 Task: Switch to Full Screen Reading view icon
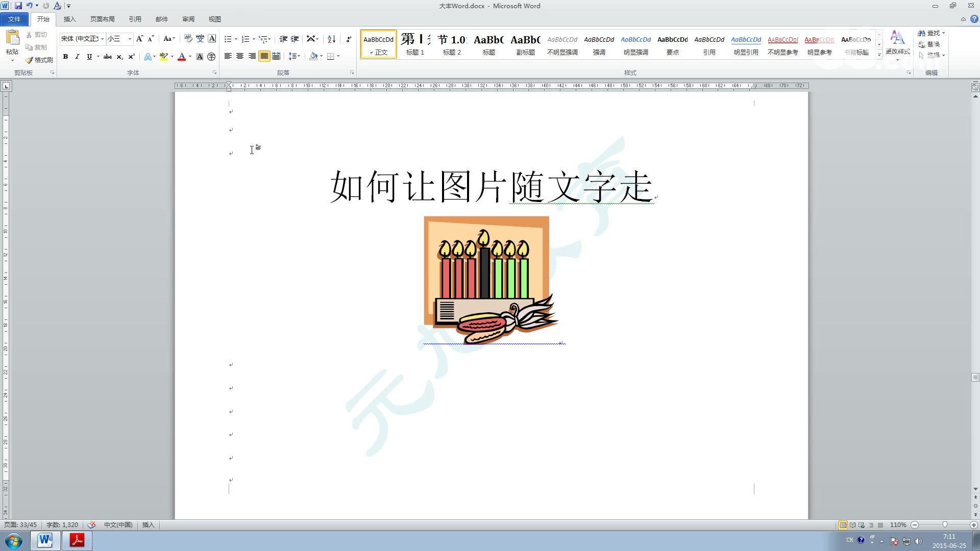(x=851, y=524)
